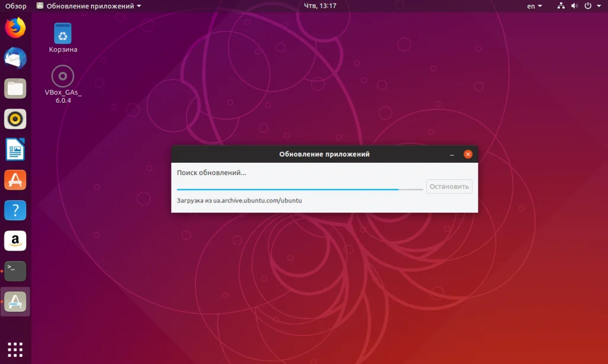
Task: Open the Terminal from the dock
Action: [15, 271]
